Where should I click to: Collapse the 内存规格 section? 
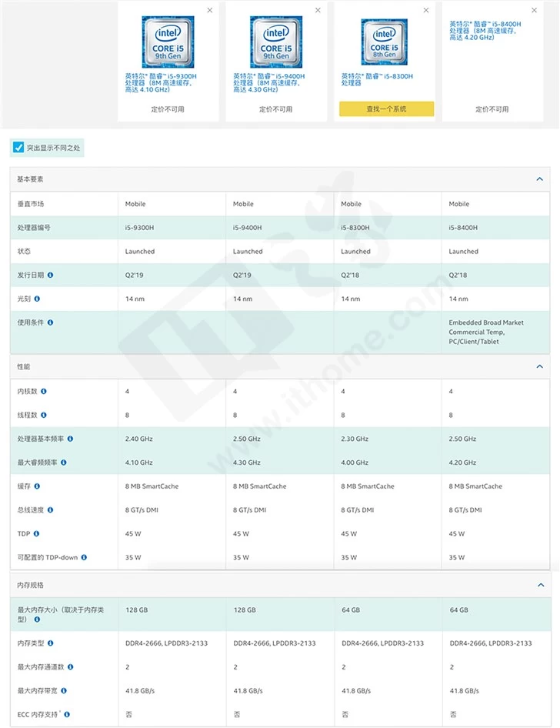[540, 586]
